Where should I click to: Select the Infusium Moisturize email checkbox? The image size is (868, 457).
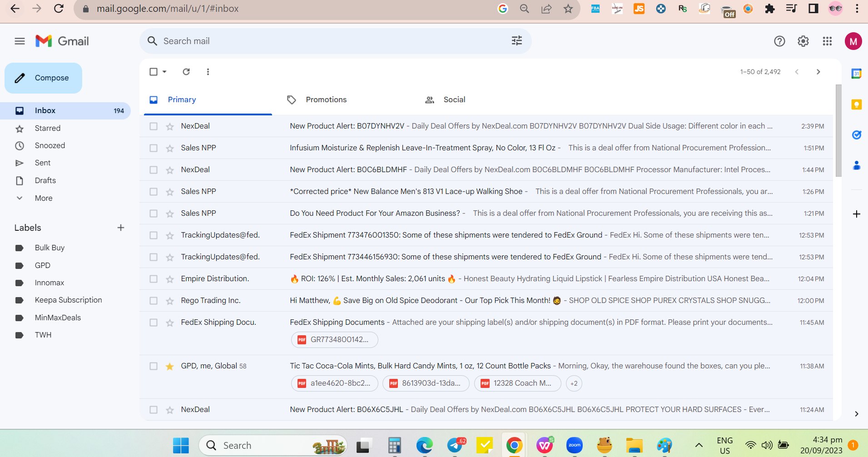click(x=154, y=148)
